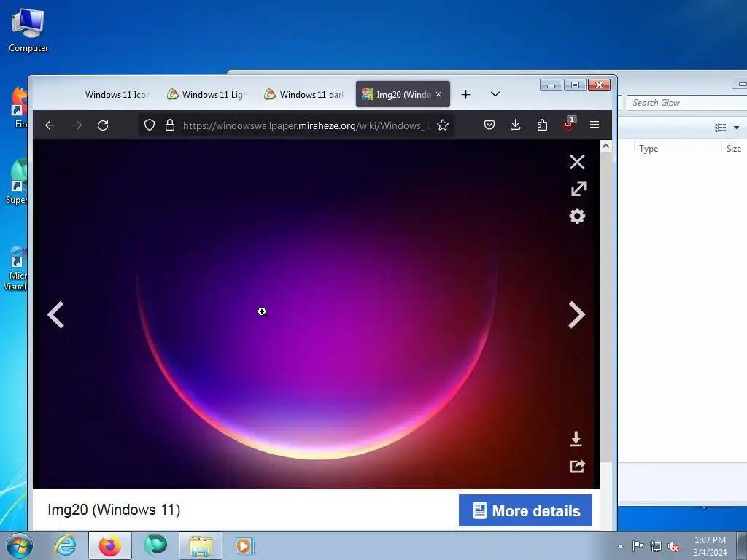747x560 pixels.
Task: Open Action Center flag icon
Action: point(638,546)
